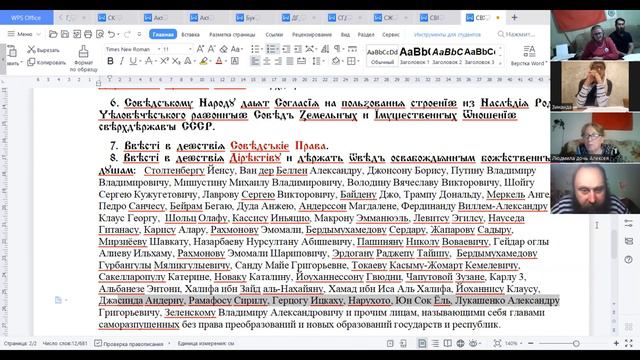Viewport: 640px width, 360px height.
Task: Click the Redo arrow
Action: point(127,34)
